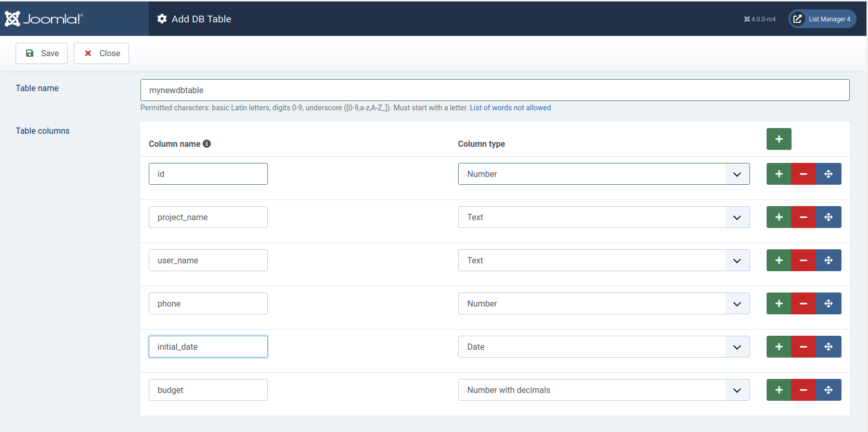Click the move handle for initial_date row
The width and height of the screenshot is (868, 432).
[x=828, y=347]
